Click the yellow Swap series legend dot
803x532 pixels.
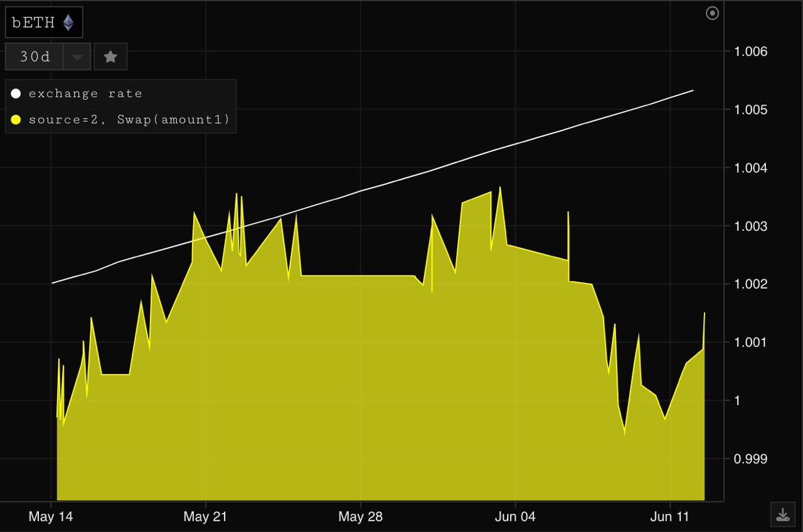[x=16, y=119]
